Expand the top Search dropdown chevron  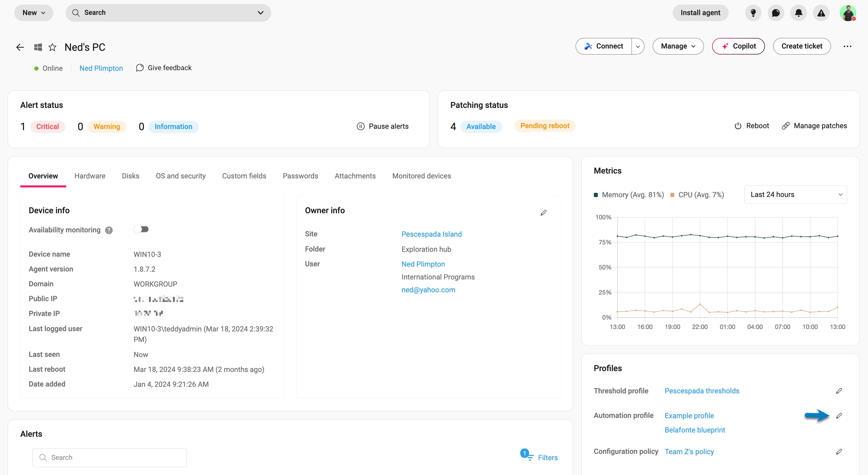click(x=260, y=13)
